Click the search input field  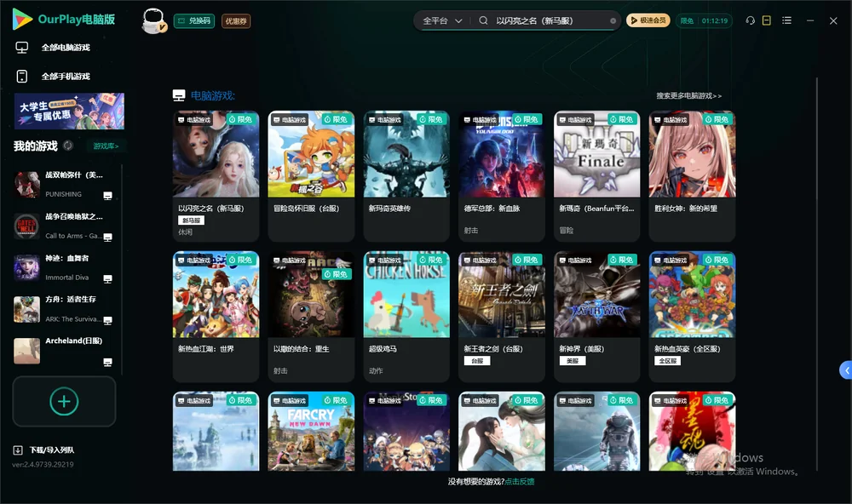pos(549,20)
